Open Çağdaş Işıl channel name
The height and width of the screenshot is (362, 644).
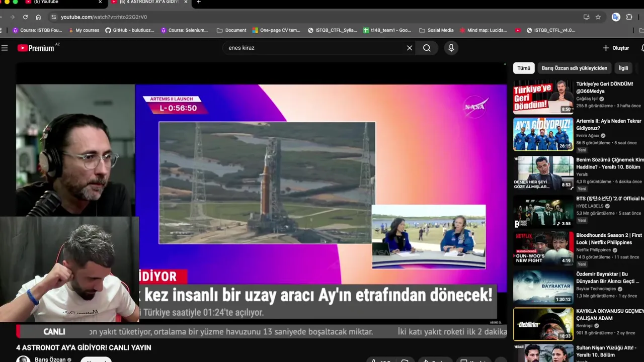coord(587,99)
